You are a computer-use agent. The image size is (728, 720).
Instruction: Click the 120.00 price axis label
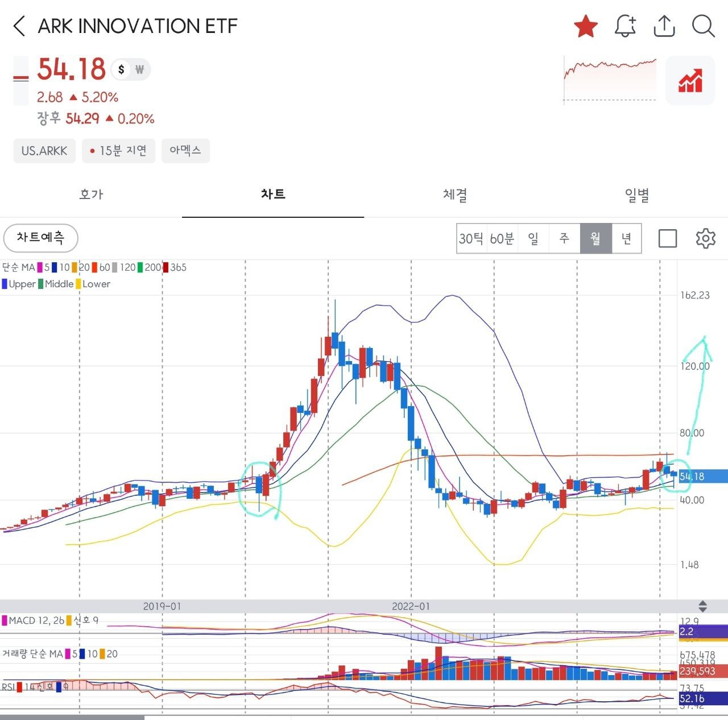pos(695,366)
